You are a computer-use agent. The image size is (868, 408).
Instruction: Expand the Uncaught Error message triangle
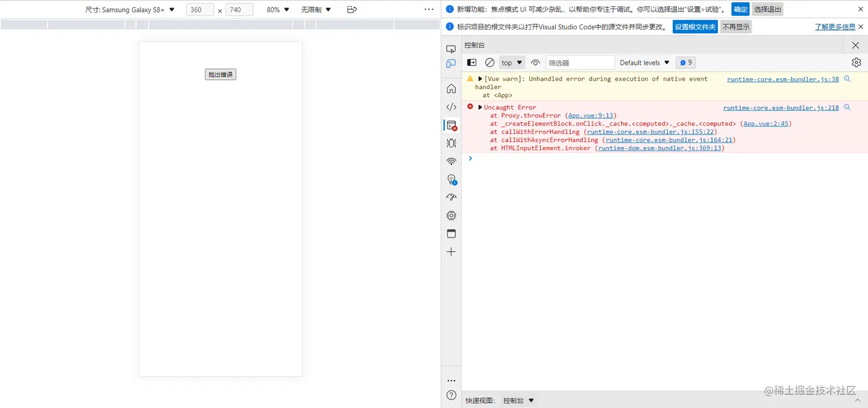click(x=480, y=107)
